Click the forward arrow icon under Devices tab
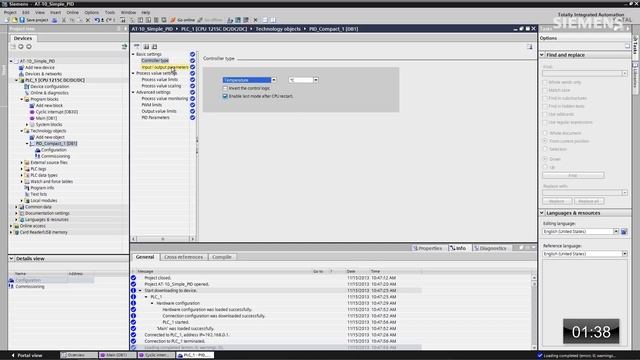This screenshot has height=360, width=640. pos(29,47)
